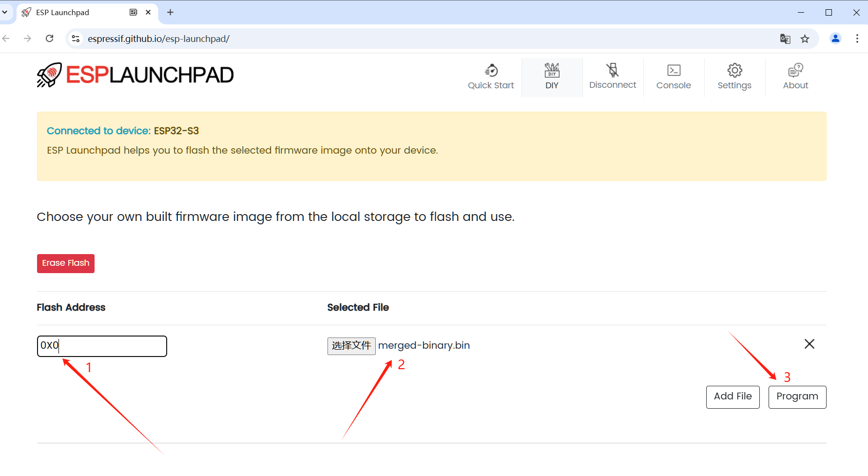Click the Add File button
868x476 pixels.
(733, 397)
